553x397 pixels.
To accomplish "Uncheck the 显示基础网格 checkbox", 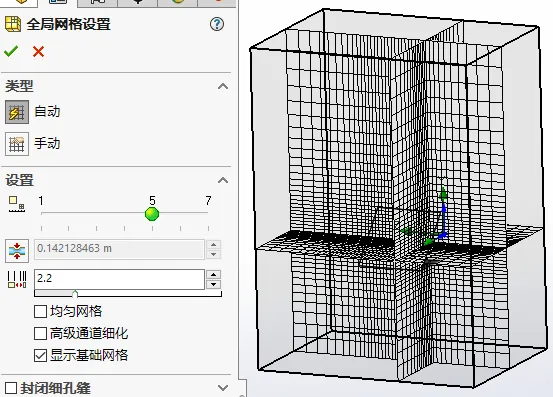I will click(41, 355).
